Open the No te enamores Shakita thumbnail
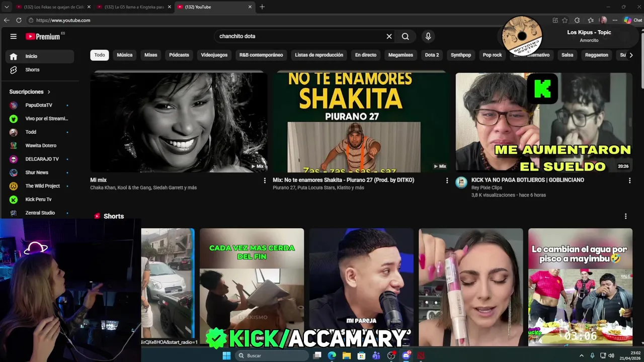Image resolution: width=644 pixels, height=362 pixels. point(361,122)
